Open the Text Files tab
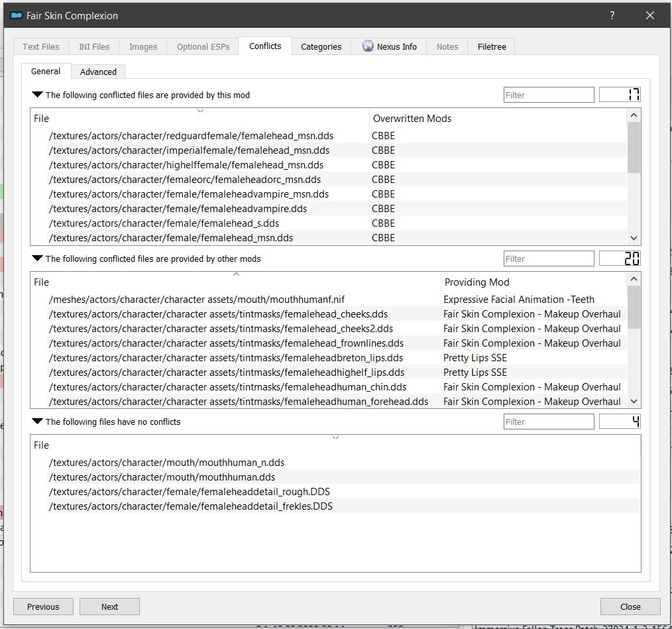 [x=40, y=47]
